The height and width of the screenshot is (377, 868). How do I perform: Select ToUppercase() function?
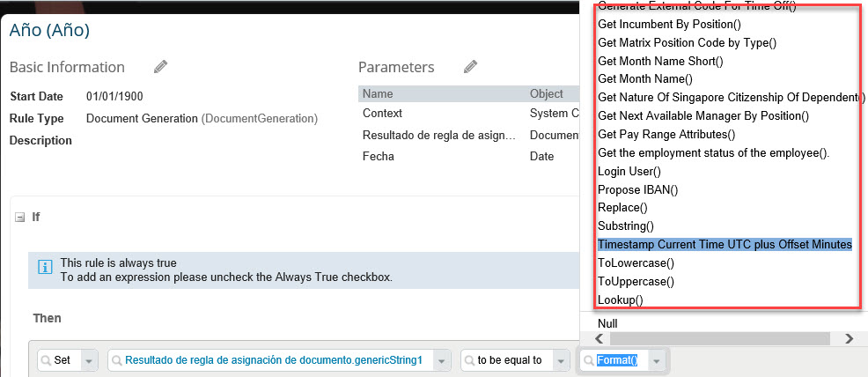[x=636, y=281]
